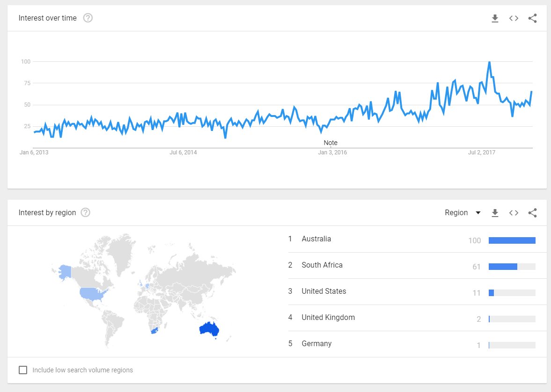Click the Note marker on the chart
The height and width of the screenshot is (392, 551).
(x=331, y=143)
